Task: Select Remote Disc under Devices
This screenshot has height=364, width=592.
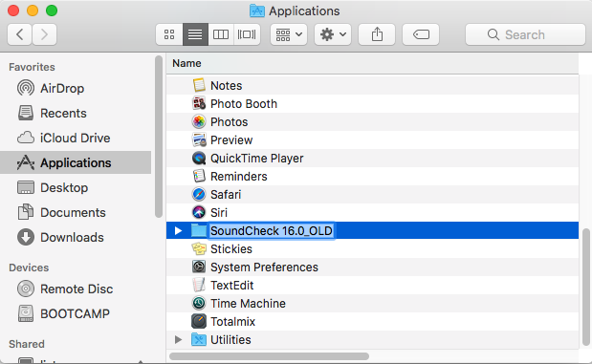Action: pyautogui.click(x=76, y=289)
